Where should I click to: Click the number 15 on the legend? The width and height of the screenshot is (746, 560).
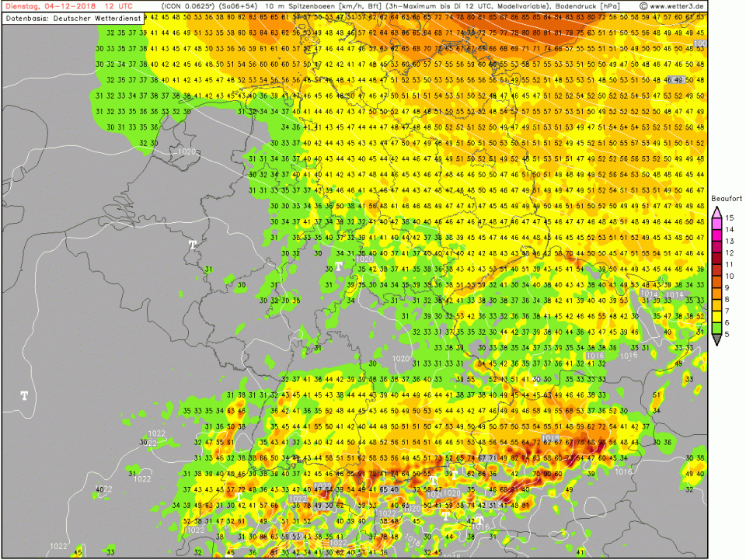pos(730,219)
